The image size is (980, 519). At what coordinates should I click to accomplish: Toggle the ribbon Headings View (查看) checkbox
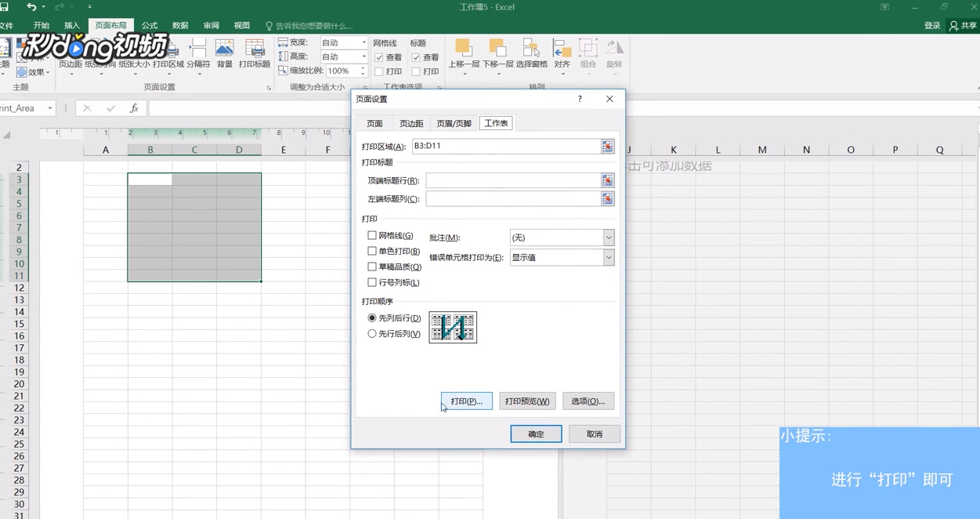click(416, 57)
